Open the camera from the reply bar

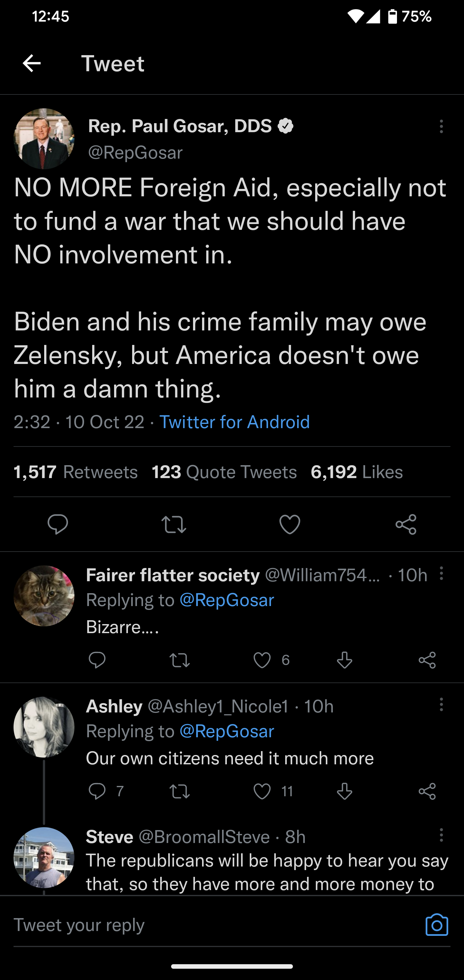437,924
